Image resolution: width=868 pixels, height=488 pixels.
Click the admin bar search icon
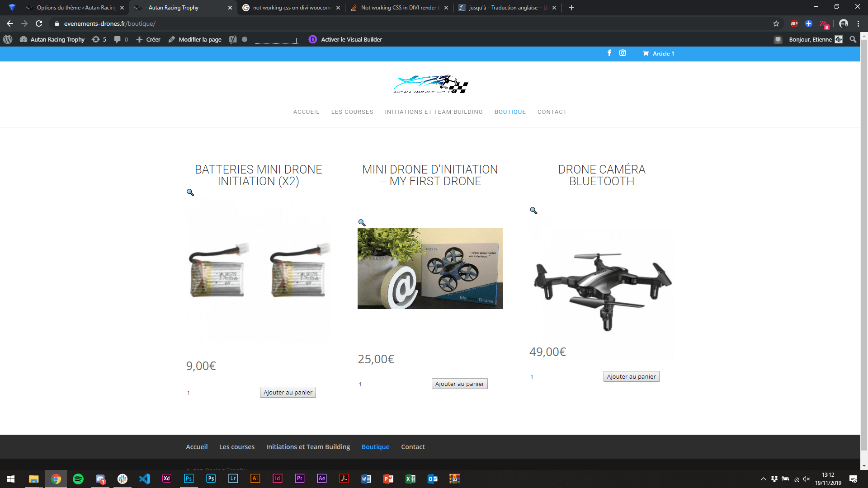click(853, 39)
